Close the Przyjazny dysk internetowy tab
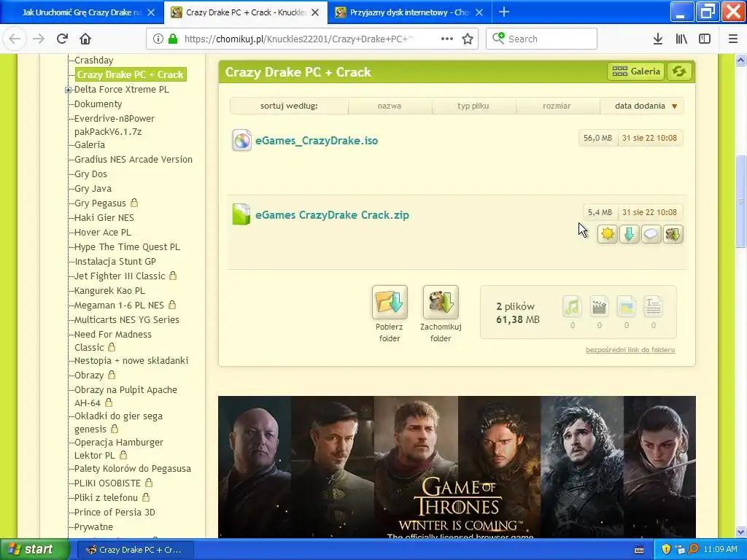Screen dimensions: 747x560 [480, 12]
